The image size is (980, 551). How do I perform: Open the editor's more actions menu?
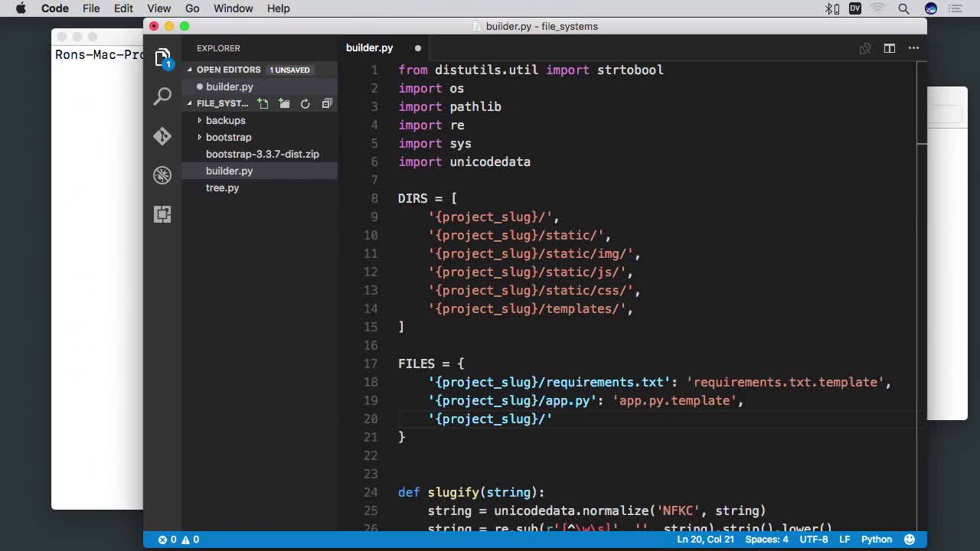[x=913, y=48]
